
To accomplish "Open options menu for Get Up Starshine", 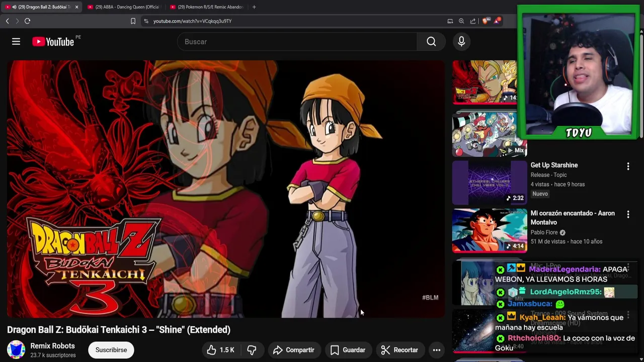I will tap(628, 166).
